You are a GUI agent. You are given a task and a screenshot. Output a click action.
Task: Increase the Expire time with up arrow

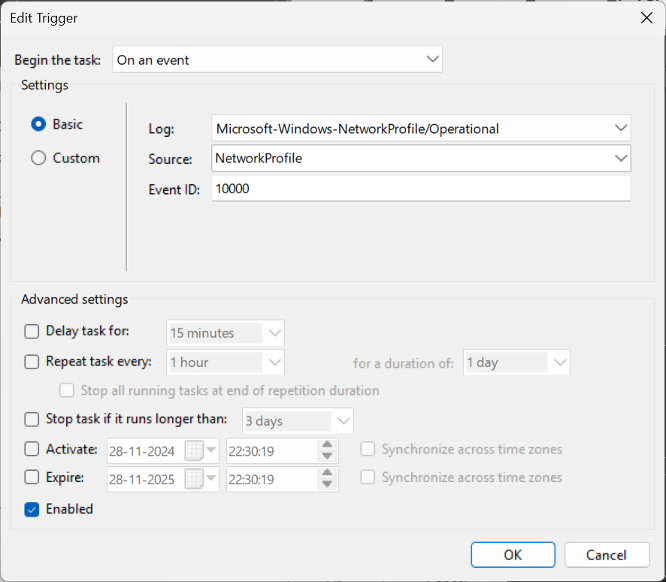coord(327,473)
